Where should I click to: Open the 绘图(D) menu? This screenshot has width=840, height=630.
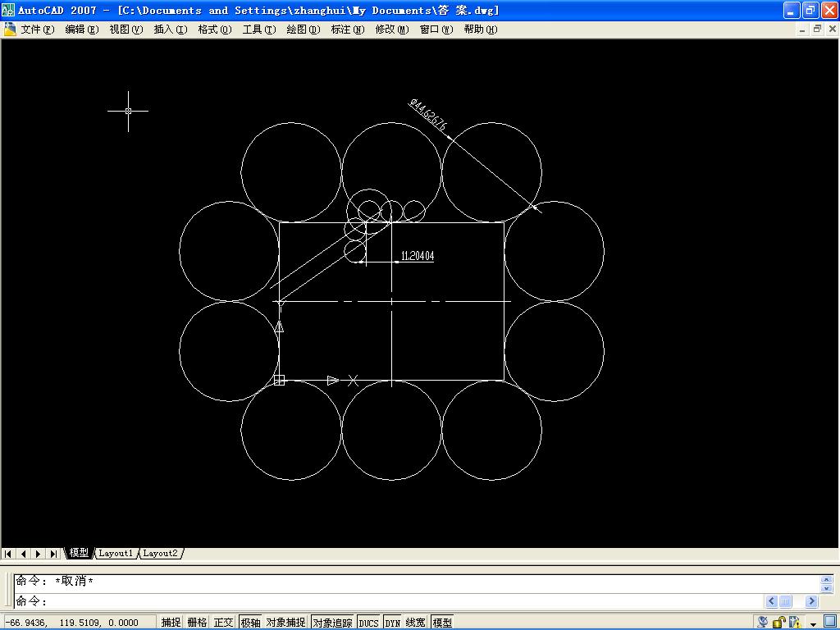(x=304, y=30)
